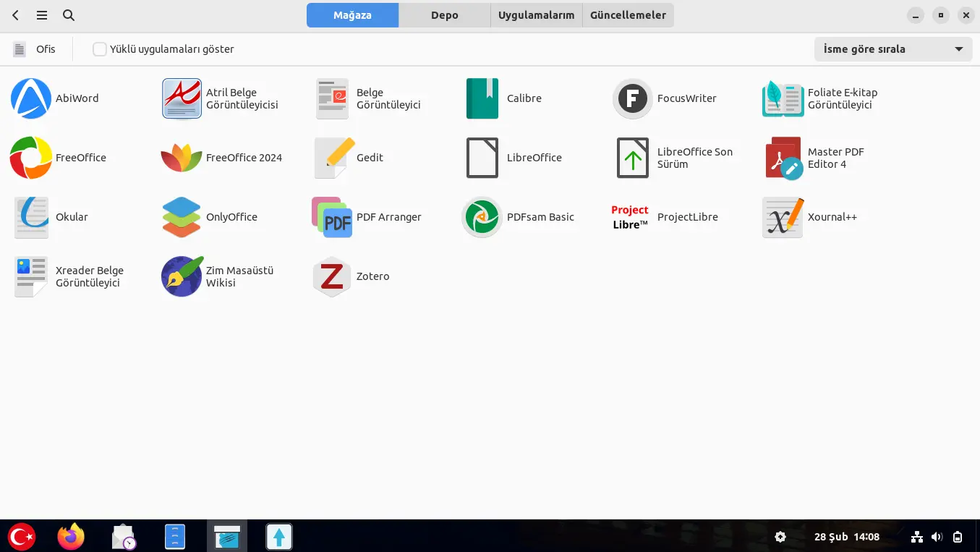Viewport: 980px width, 552px height.
Task: Click the battery tray icon
Action: pyautogui.click(x=958, y=537)
